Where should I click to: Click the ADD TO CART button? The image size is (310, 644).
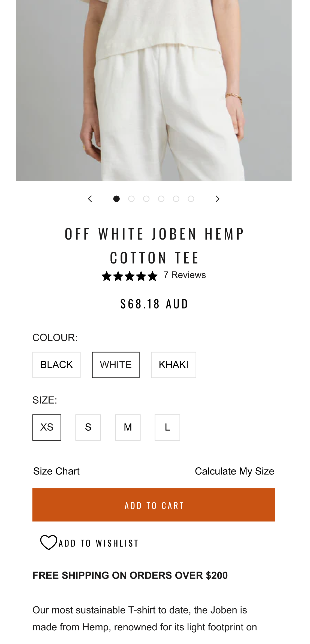point(154,505)
